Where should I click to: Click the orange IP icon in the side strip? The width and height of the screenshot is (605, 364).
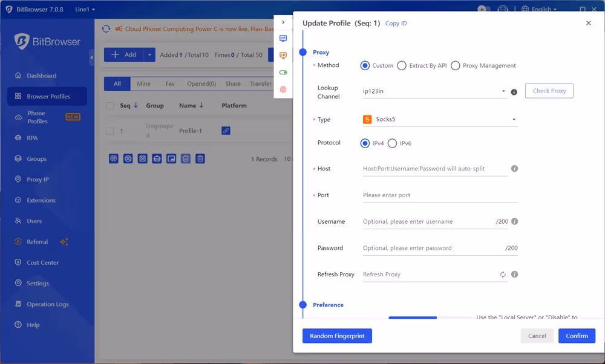(283, 54)
